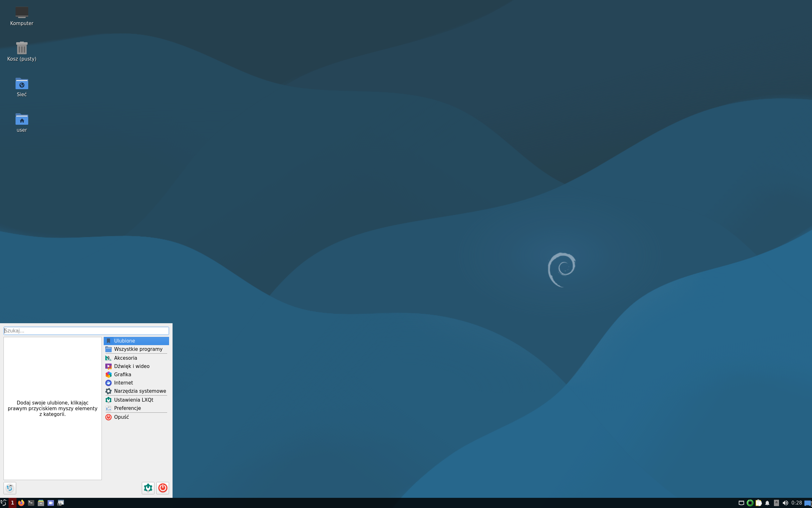Open the screenshot tool in taskbar
This screenshot has width=812, height=508.
[61, 503]
